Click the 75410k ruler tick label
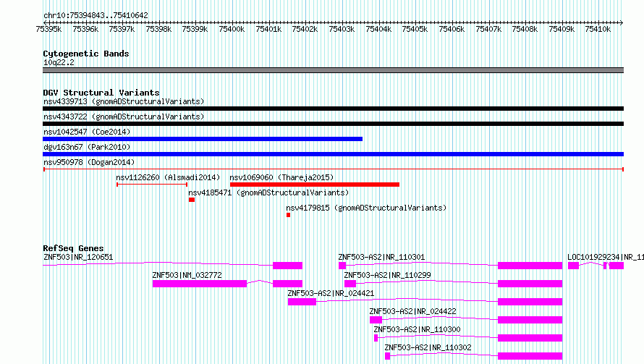The width and height of the screenshot is (644, 364). pos(598,29)
